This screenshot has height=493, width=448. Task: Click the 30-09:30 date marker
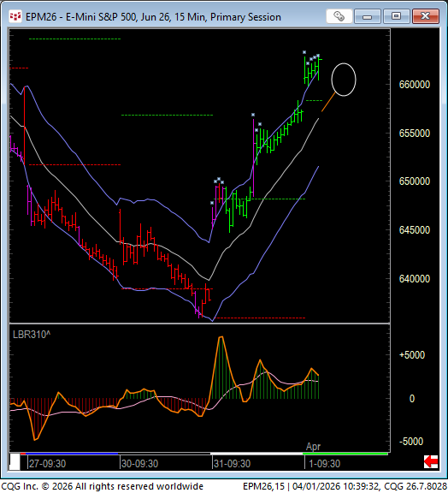pos(139,463)
